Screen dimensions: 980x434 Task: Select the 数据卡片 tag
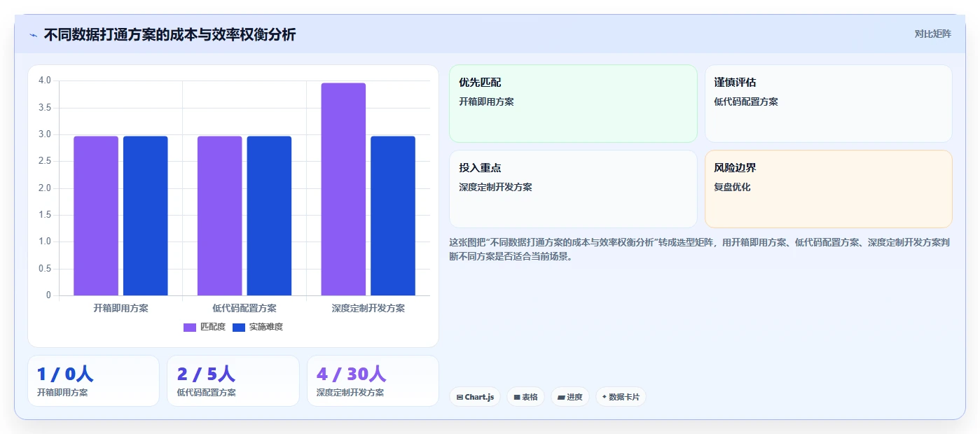pyautogui.click(x=621, y=397)
